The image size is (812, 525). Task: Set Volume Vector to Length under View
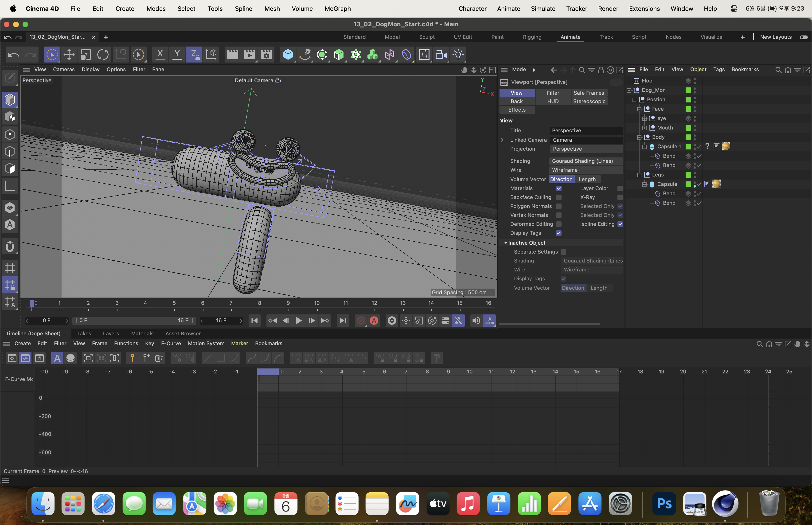587,179
